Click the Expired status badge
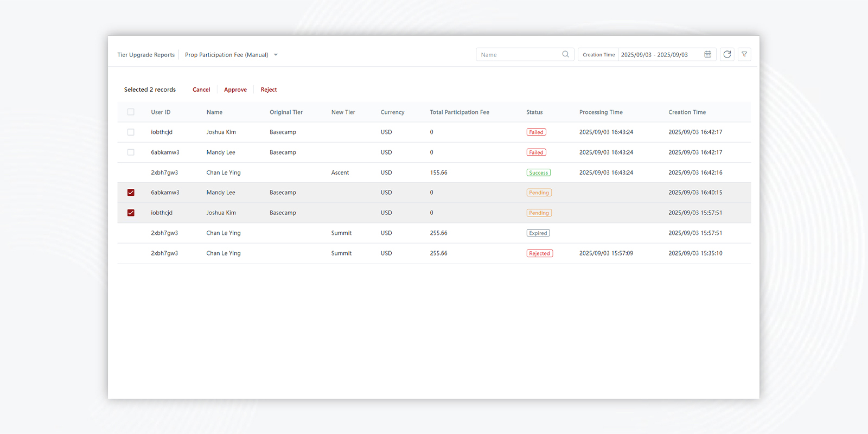 point(538,233)
